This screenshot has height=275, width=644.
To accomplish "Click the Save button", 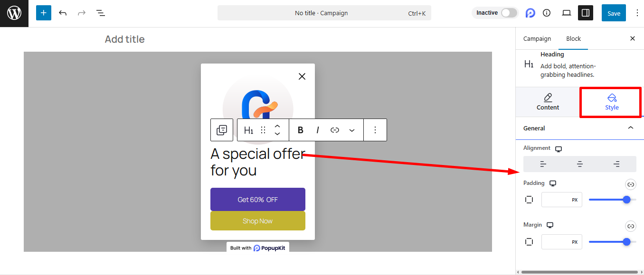I will point(614,13).
